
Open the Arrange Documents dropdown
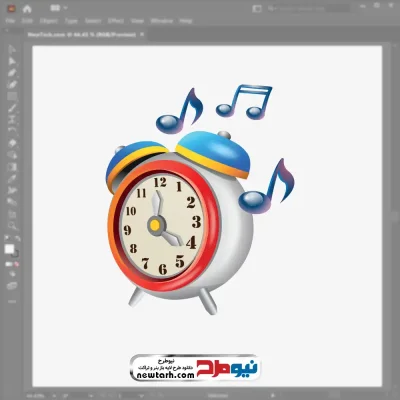tap(59, 8)
